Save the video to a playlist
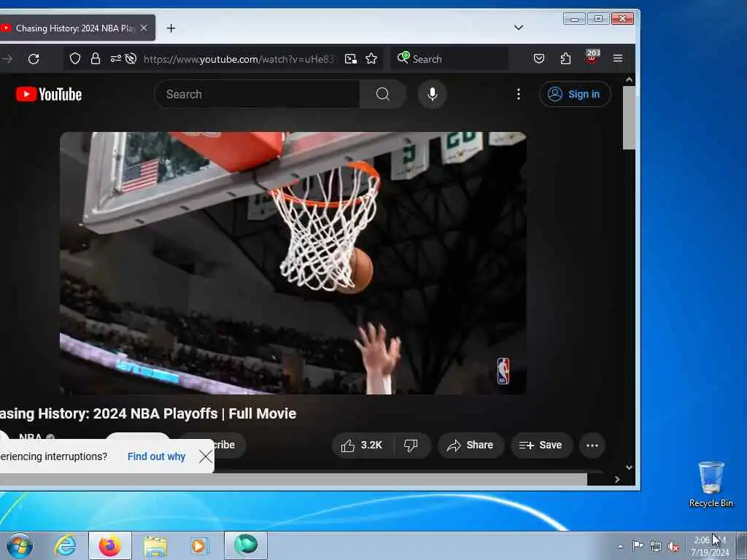 [x=541, y=446]
